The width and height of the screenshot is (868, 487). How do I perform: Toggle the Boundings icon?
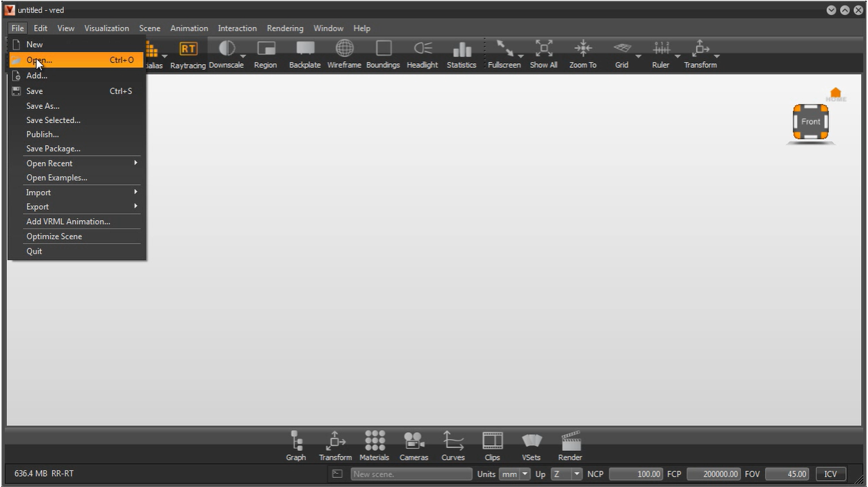pos(384,49)
